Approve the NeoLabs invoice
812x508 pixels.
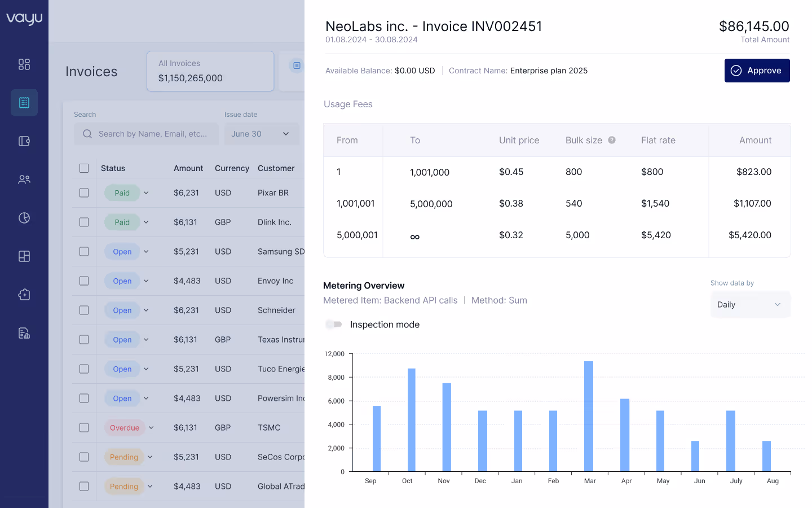point(757,71)
